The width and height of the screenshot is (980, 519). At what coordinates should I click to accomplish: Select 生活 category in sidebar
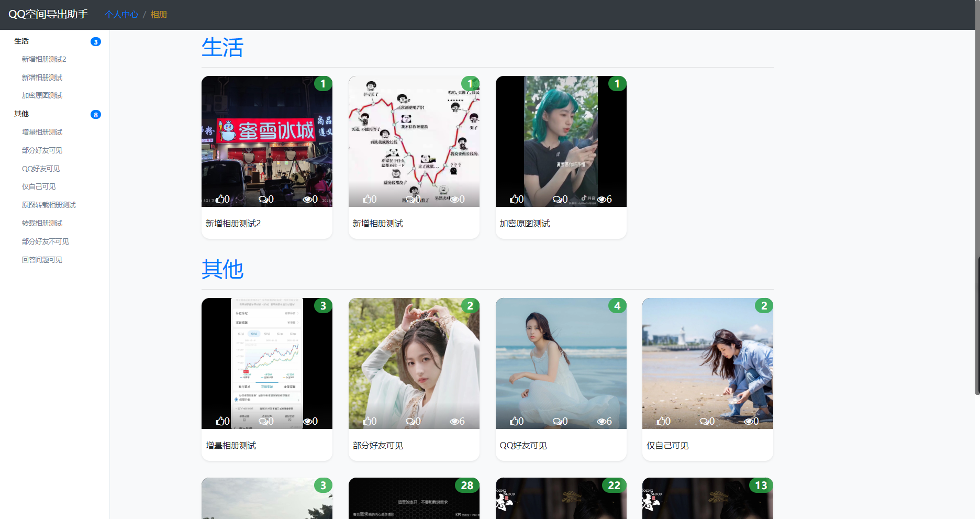coord(21,41)
